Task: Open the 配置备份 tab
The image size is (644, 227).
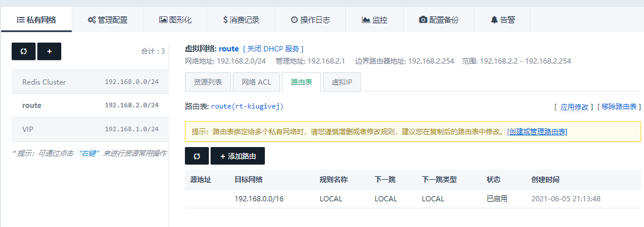Action: tap(439, 20)
